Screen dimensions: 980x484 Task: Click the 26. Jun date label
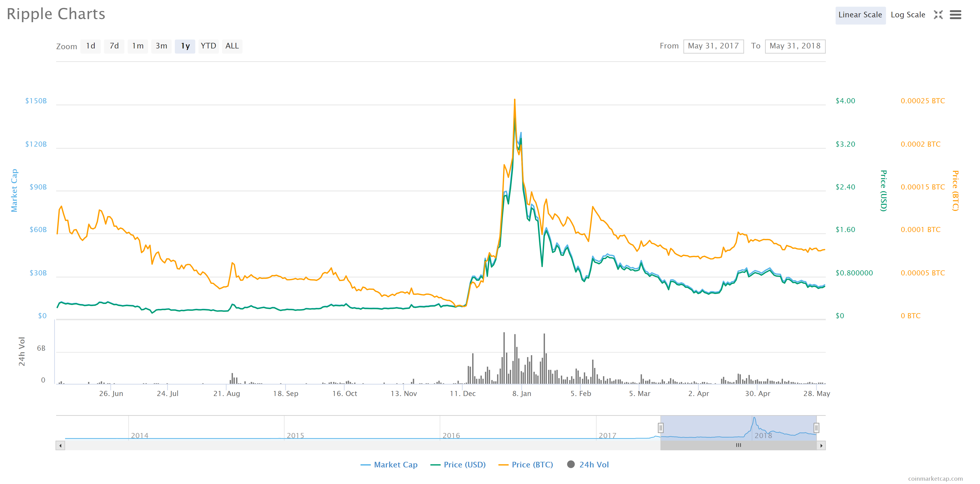tap(111, 394)
